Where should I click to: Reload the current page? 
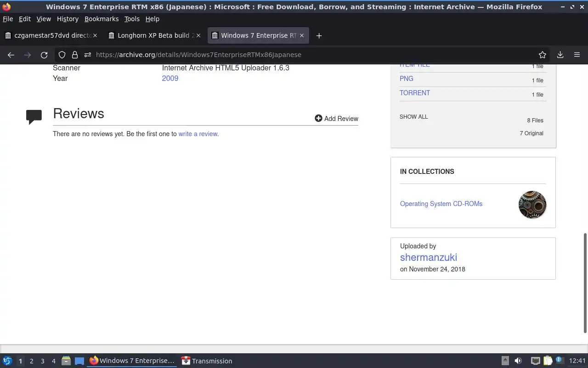[44, 55]
